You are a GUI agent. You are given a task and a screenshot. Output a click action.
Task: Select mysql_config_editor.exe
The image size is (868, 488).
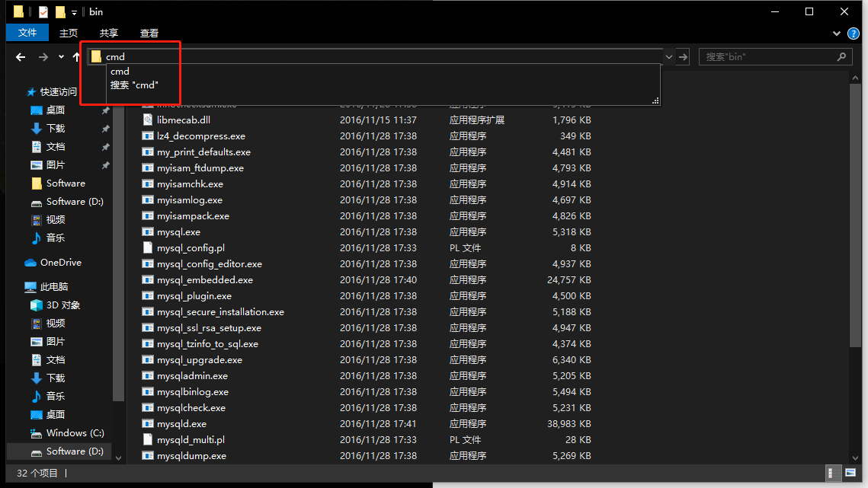coord(210,264)
